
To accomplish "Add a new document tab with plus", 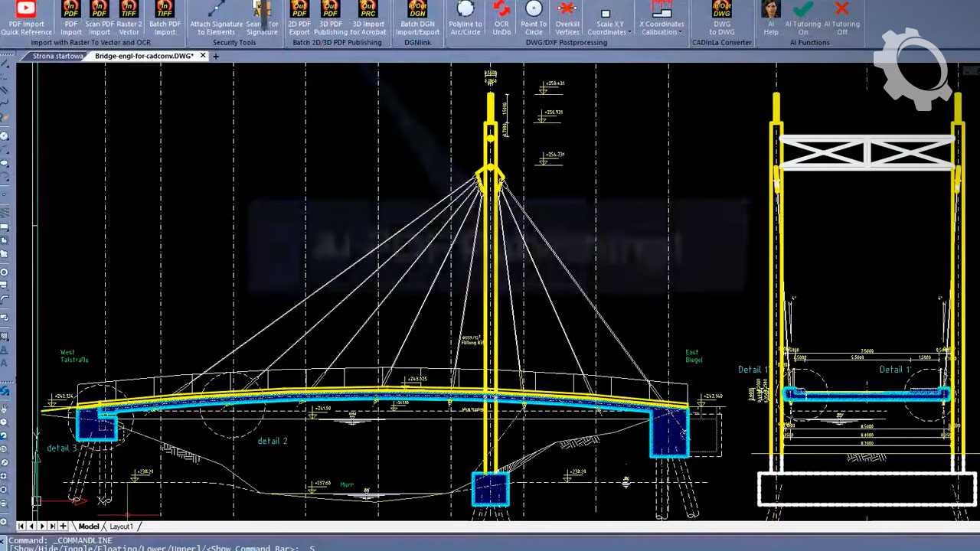I will point(216,57).
